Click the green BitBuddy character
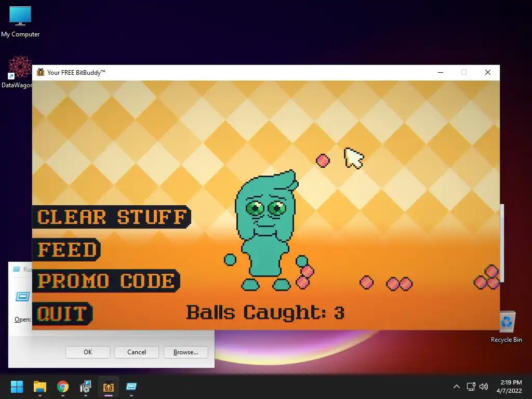This screenshot has width=532, height=399. 267,231
